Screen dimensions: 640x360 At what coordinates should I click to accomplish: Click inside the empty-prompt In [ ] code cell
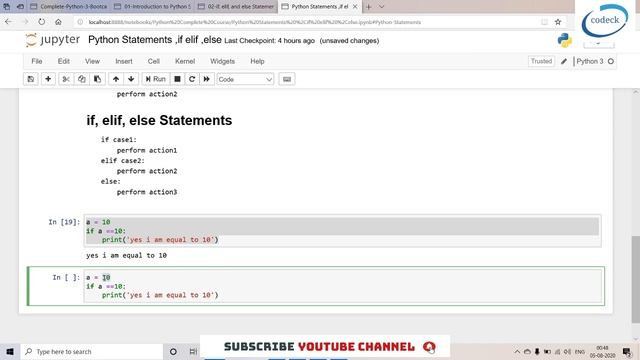342,286
